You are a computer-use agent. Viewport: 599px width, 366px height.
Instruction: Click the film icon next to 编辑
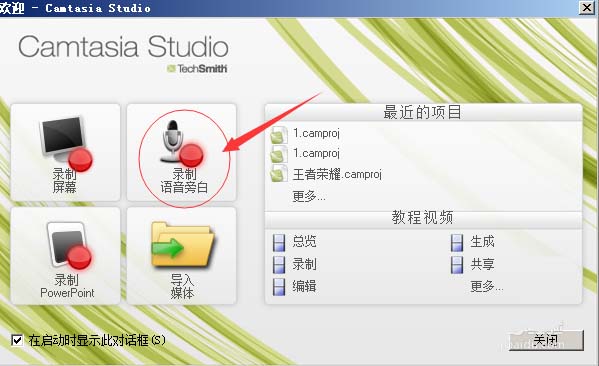point(279,287)
